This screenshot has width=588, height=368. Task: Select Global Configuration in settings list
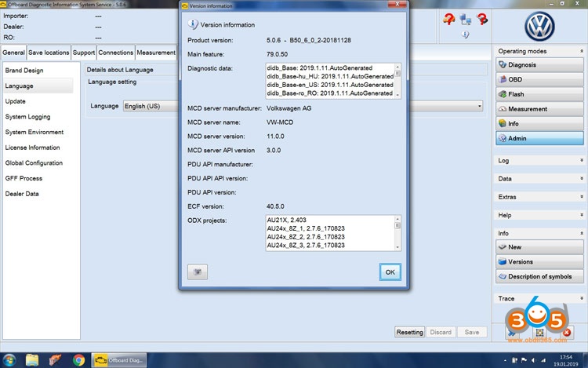[38, 162]
